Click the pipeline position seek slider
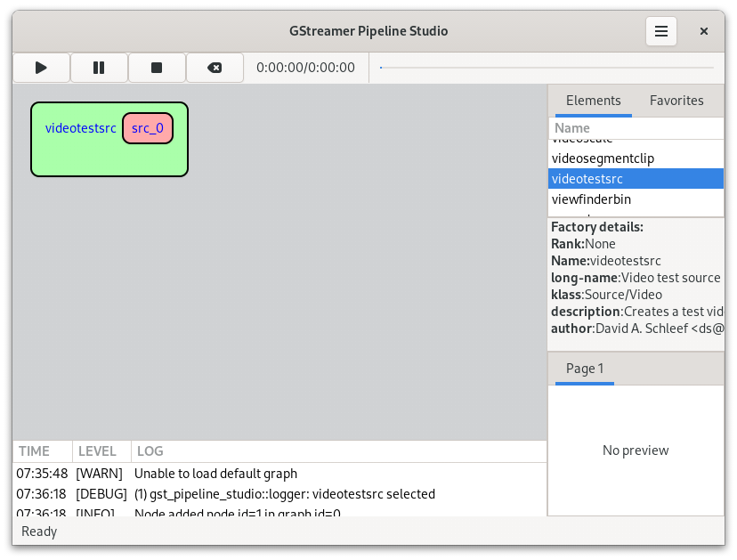 (x=547, y=68)
